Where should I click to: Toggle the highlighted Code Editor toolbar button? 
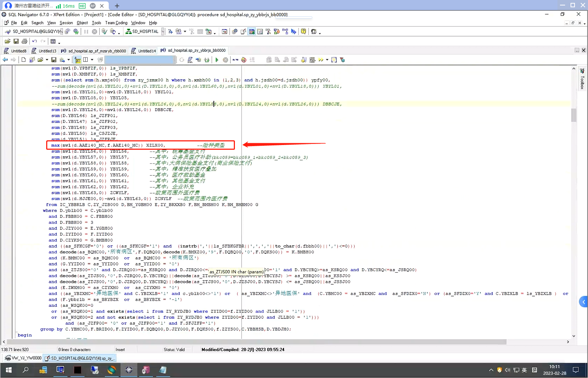pos(252,32)
